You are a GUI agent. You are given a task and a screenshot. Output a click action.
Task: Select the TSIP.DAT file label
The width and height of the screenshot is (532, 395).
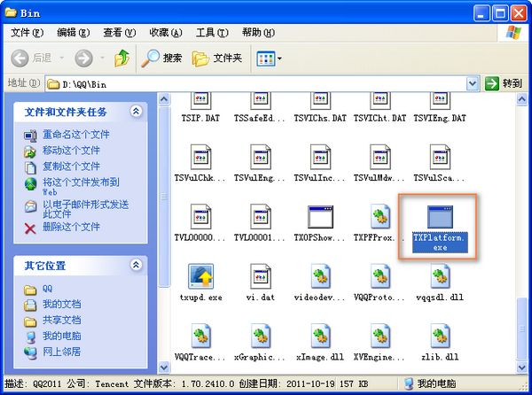point(200,118)
